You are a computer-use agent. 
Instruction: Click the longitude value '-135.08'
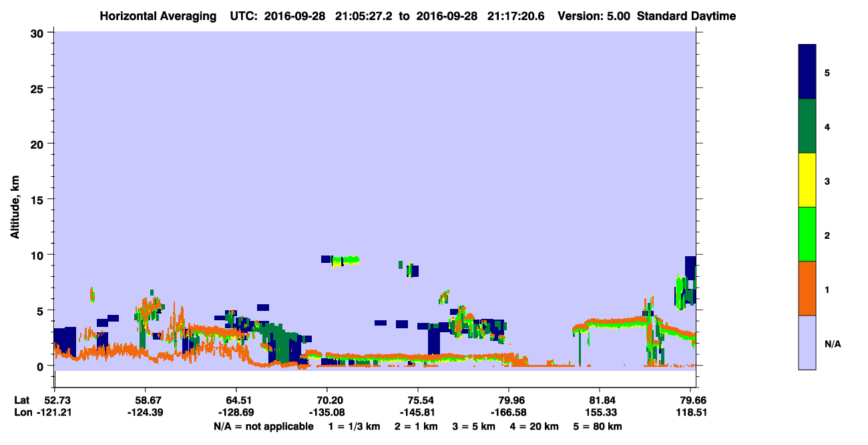pyautogui.click(x=327, y=412)
